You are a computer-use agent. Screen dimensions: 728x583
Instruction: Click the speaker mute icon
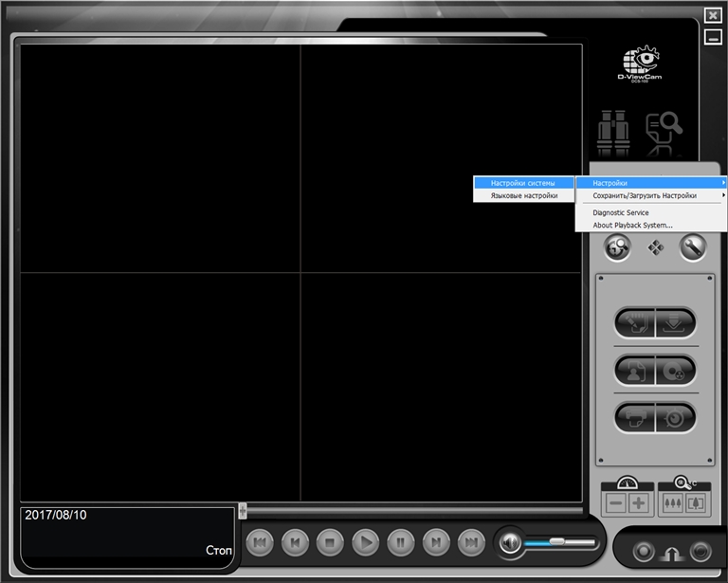pyautogui.click(x=511, y=543)
